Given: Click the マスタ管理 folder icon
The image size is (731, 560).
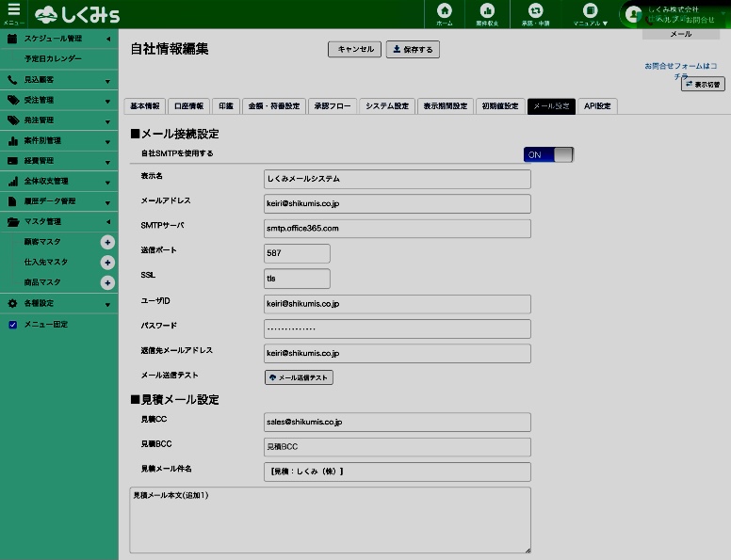Looking at the screenshot, I should coord(13,222).
